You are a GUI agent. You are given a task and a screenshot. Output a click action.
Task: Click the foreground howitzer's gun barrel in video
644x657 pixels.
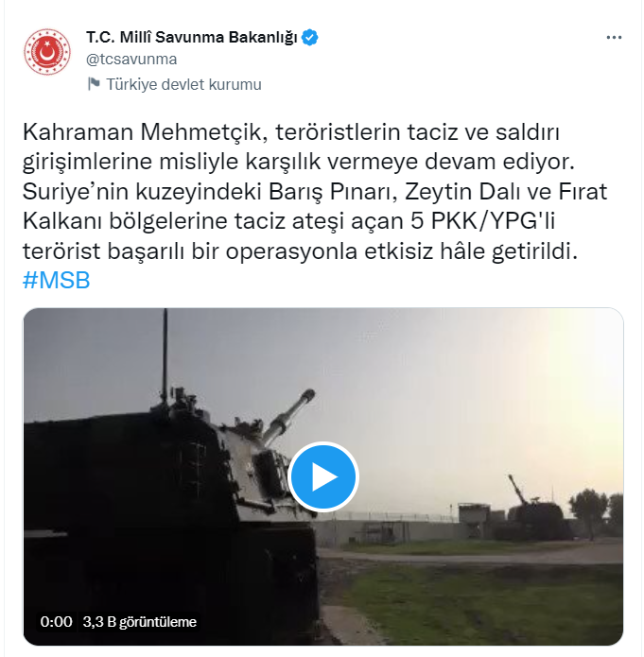288,417
